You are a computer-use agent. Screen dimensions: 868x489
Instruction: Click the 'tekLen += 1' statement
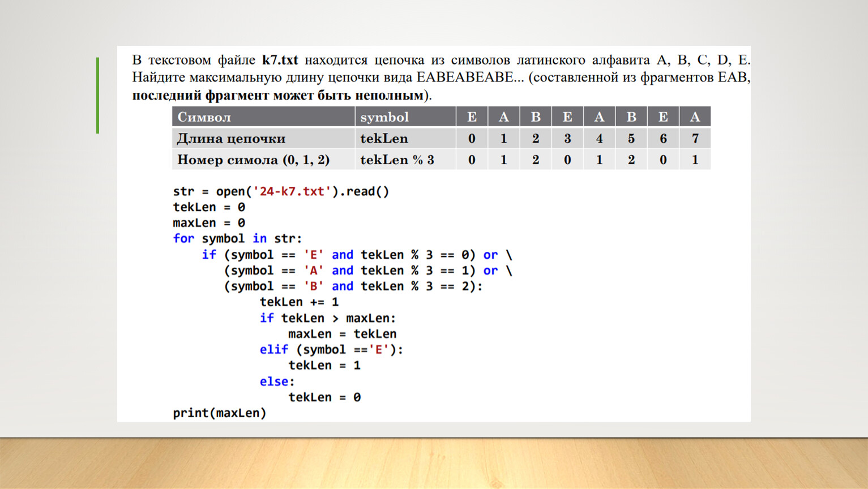click(x=299, y=302)
